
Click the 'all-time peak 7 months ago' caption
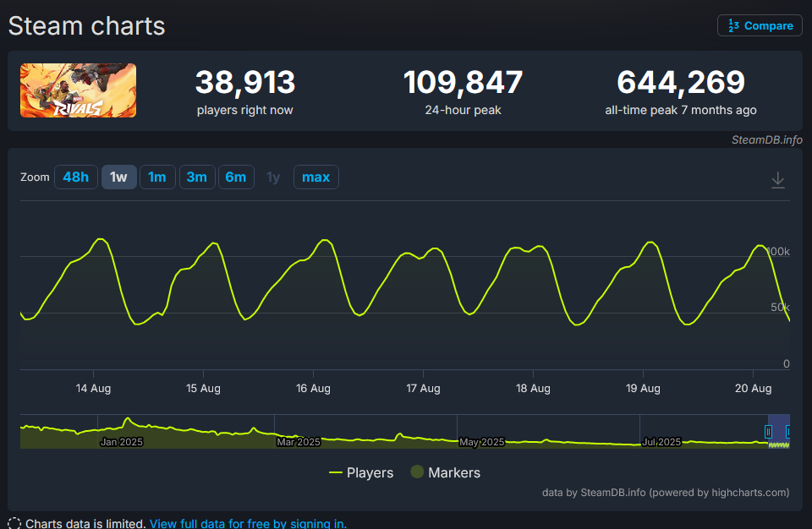click(x=680, y=110)
